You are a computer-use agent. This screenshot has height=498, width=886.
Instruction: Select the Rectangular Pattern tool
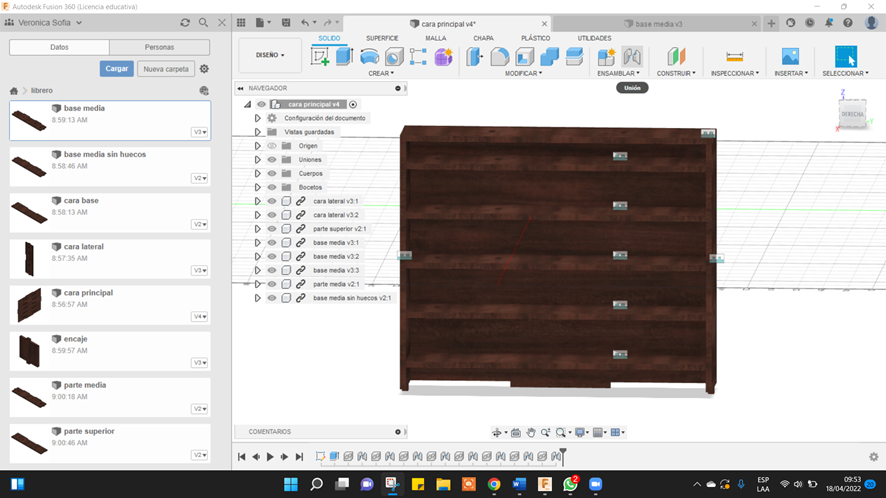pyautogui.click(x=418, y=57)
